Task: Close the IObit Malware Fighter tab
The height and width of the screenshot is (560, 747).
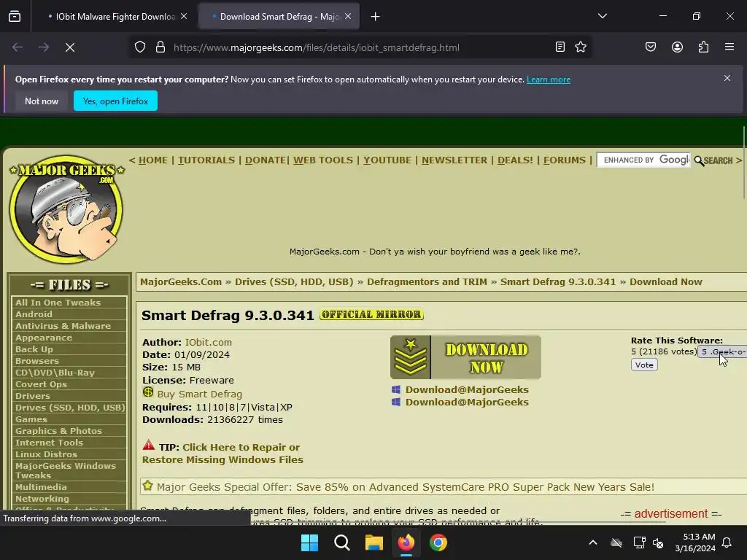Action: tap(184, 16)
